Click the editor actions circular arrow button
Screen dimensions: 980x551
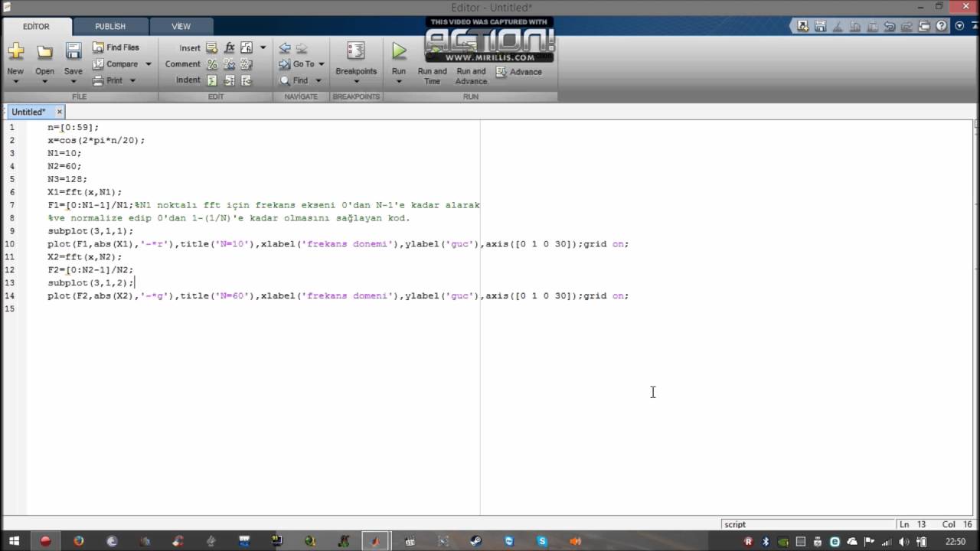pos(959,26)
